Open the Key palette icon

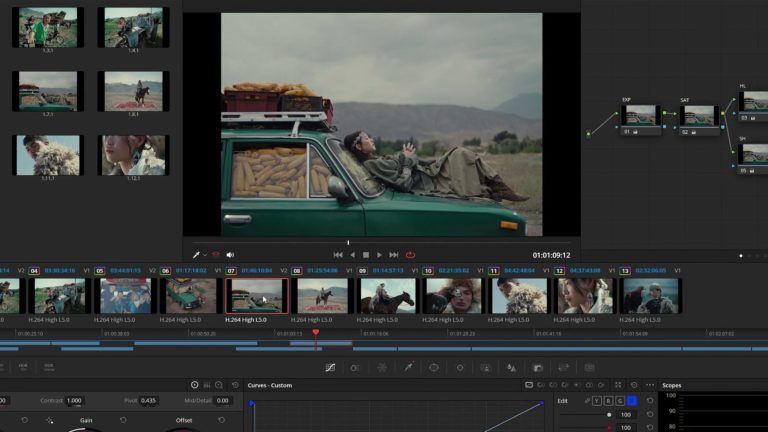[538, 367]
